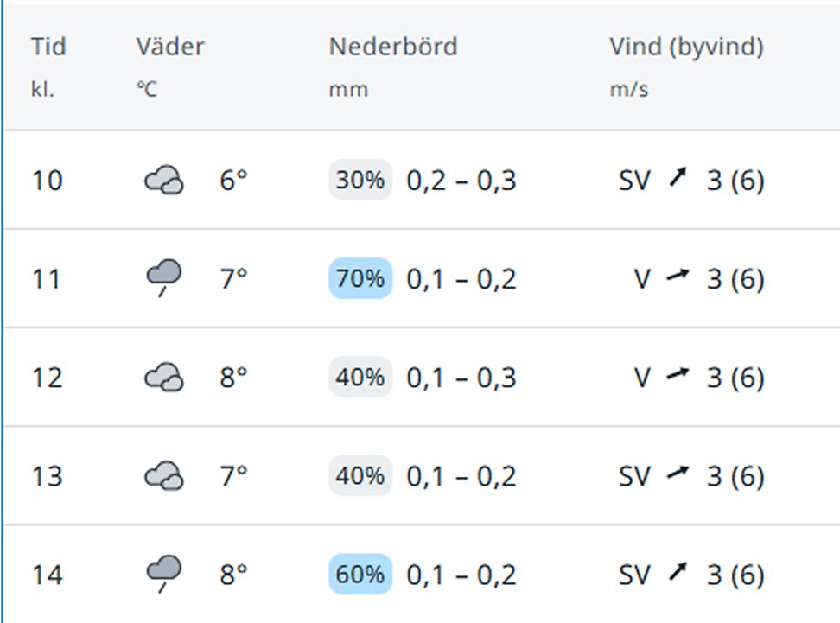Click the wind direction arrow at 14 o'clock
This screenshot has height=623, width=840.
[678, 573]
